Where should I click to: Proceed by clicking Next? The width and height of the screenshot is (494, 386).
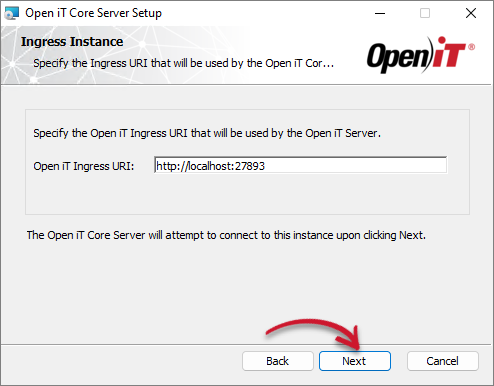click(355, 361)
